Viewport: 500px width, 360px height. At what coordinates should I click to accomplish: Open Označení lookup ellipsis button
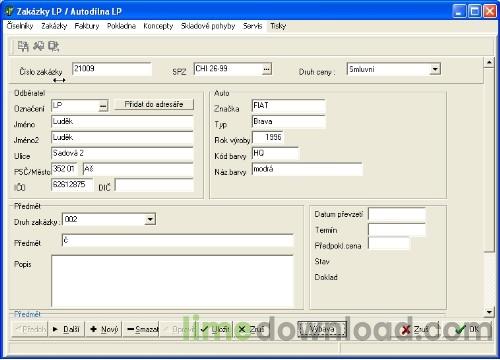tap(103, 106)
